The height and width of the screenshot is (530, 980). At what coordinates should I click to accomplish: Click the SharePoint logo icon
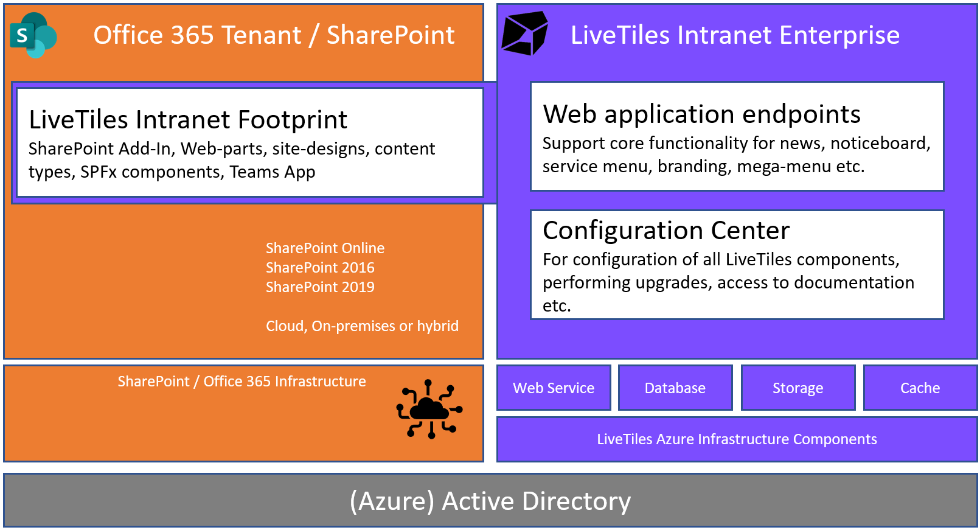tap(33, 35)
